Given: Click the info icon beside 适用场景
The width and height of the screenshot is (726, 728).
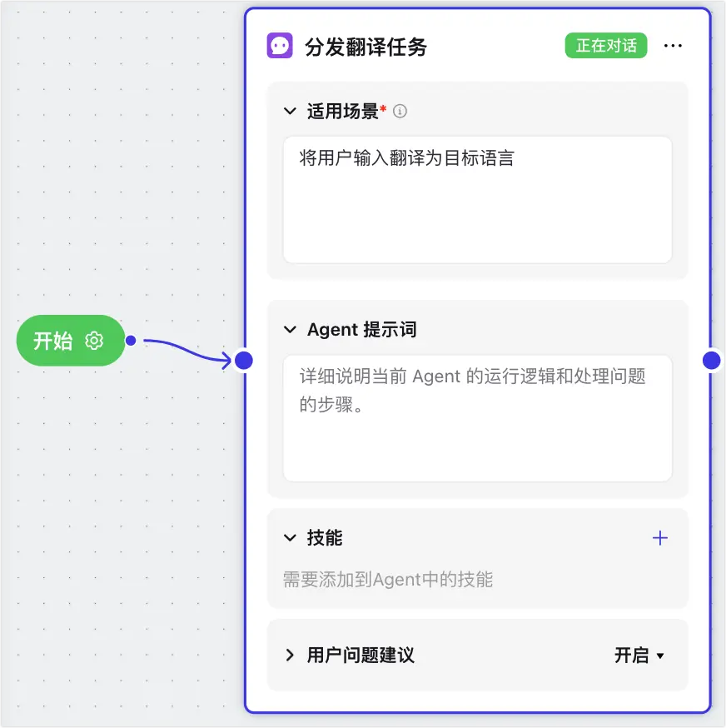Looking at the screenshot, I should click(400, 110).
